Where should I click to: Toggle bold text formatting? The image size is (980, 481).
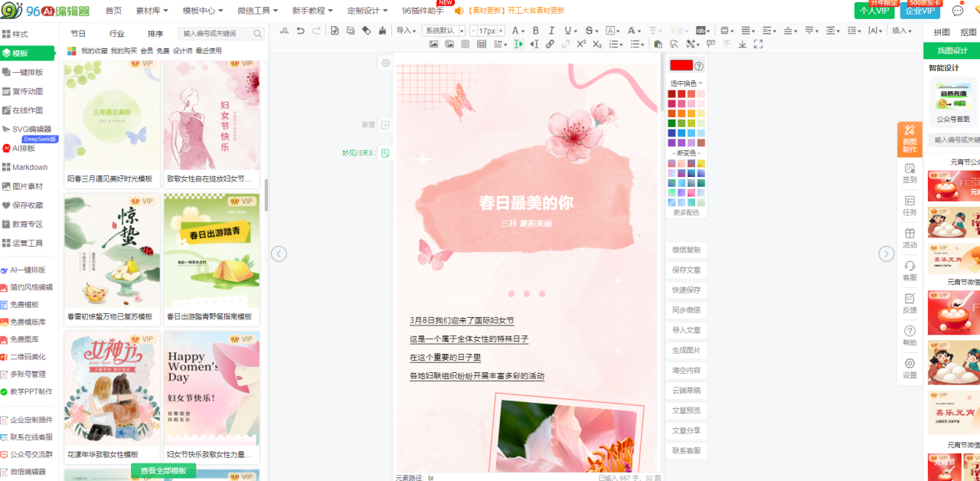(535, 31)
